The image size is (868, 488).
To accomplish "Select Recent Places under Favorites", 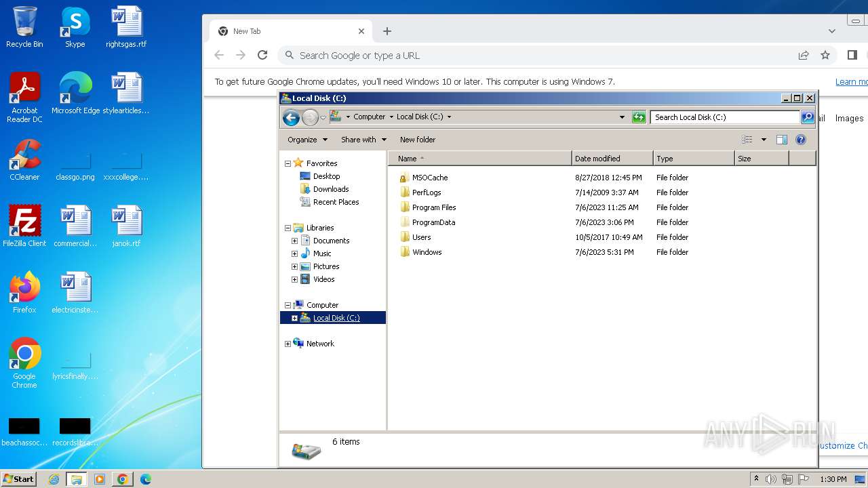I will tap(336, 202).
